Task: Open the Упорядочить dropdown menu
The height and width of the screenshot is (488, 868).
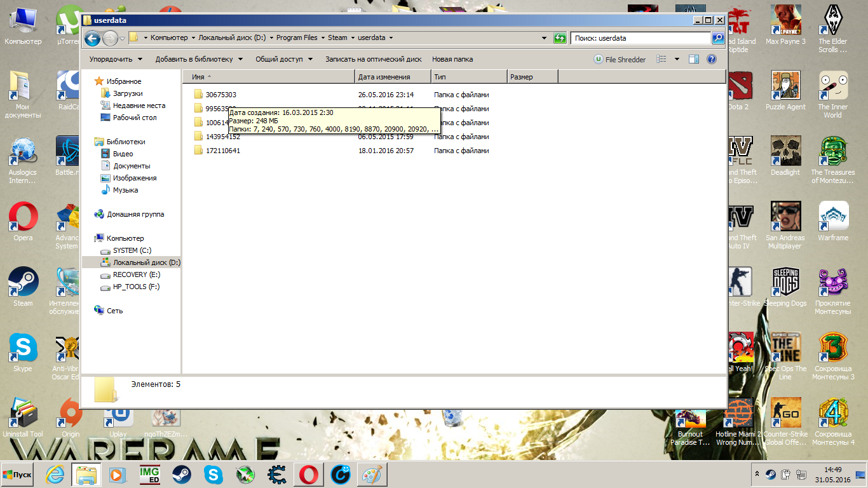Action: pos(115,59)
